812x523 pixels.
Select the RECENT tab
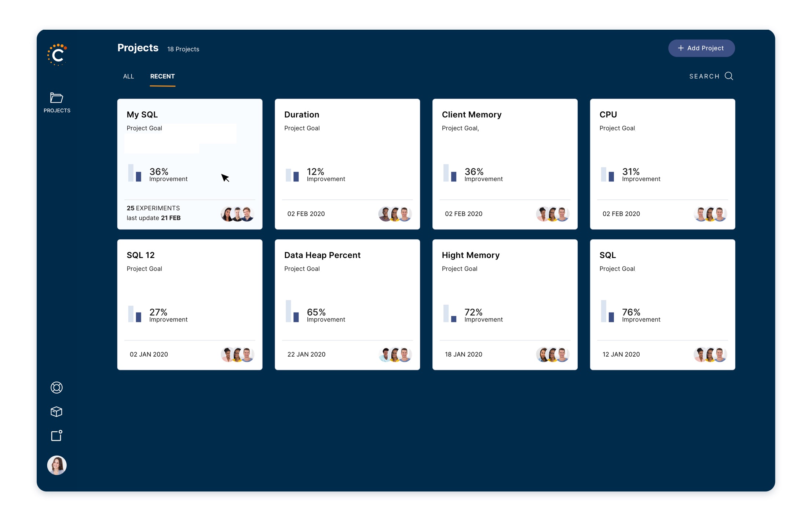[x=162, y=76]
